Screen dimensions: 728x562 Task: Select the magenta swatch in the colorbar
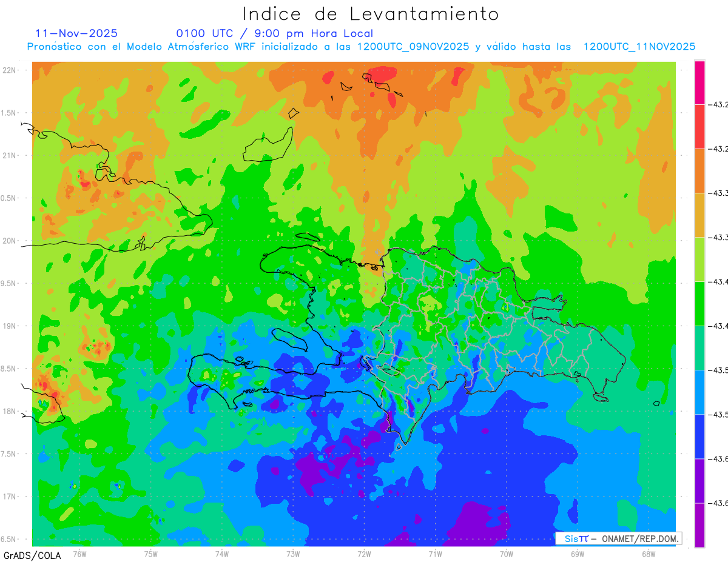pos(699,83)
